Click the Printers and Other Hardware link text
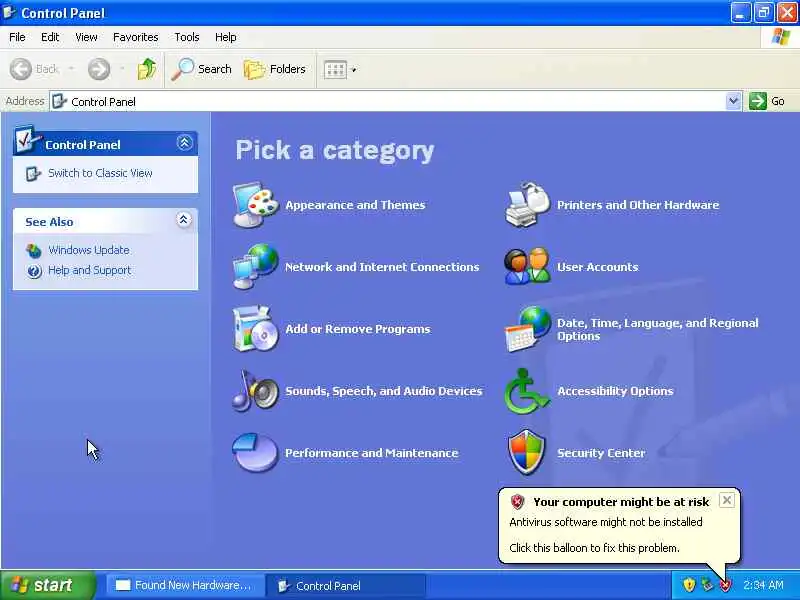The width and height of the screenshot is (800, 600). [x=638, y=205]
